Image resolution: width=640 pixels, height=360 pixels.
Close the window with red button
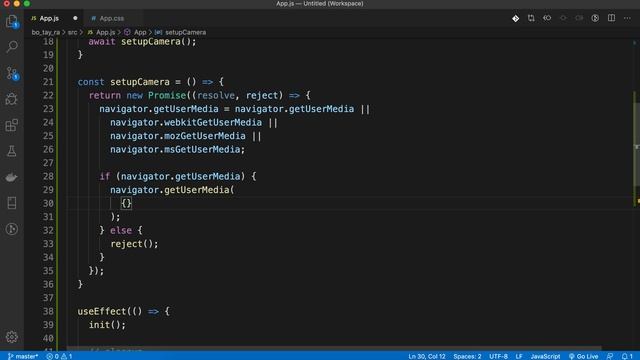(7, 4)
